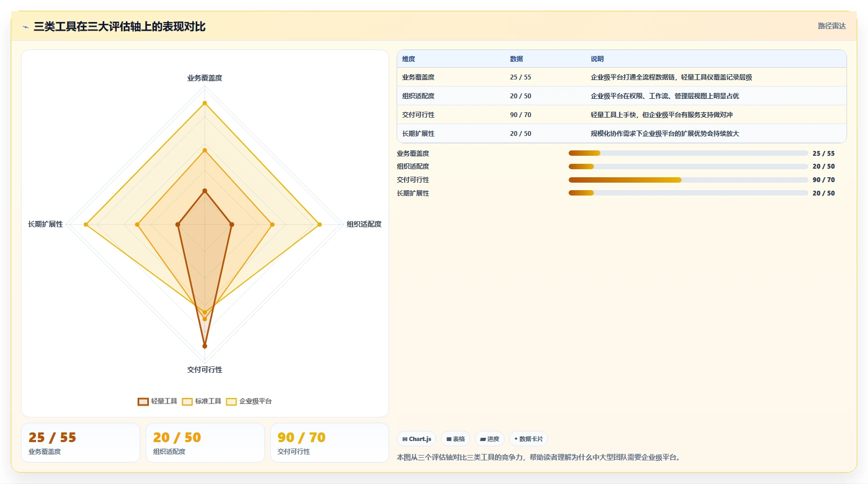
Task: Select the 业务覆盖度 table row cell
Action: click(418, 77)
